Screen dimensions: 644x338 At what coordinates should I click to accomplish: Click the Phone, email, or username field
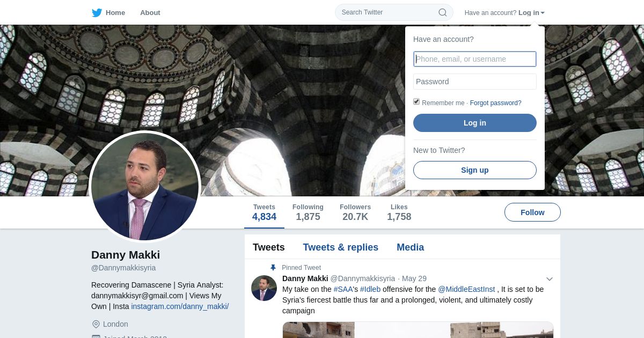(x=475, y=59)
